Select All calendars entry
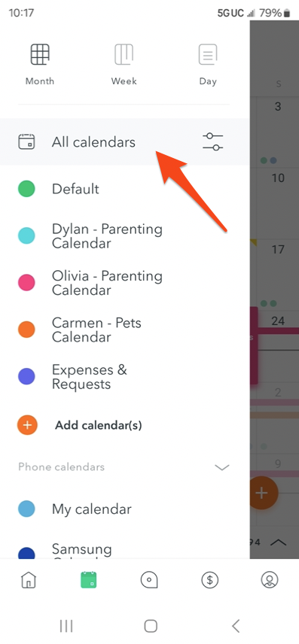The image size is (299, 644). click(x=124, y=142)
